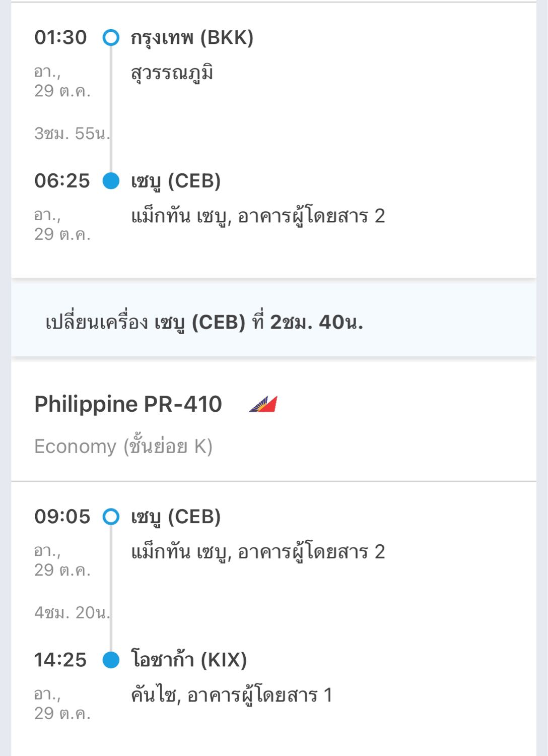Select the Philippine PR-410 flight title

tap(128, 404)
